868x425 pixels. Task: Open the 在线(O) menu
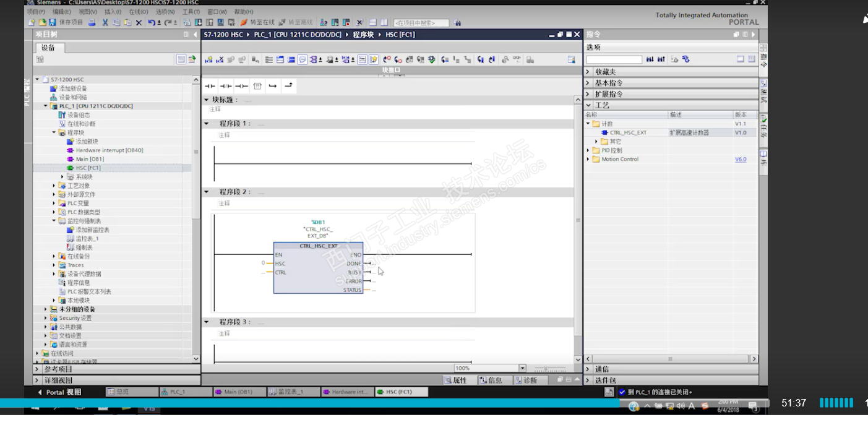tap(139, 12)
